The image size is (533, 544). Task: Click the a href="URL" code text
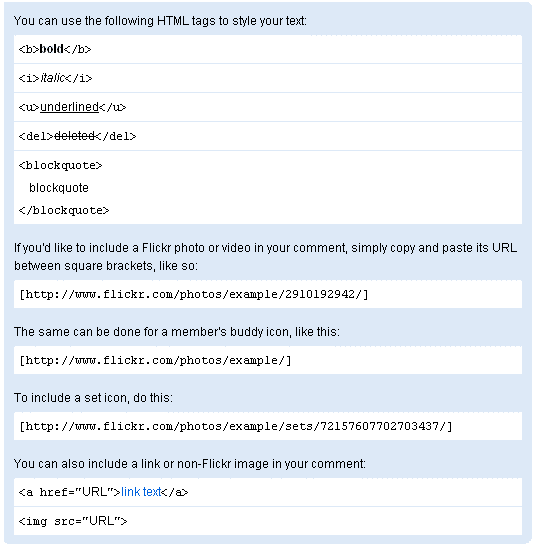point(69,492)
